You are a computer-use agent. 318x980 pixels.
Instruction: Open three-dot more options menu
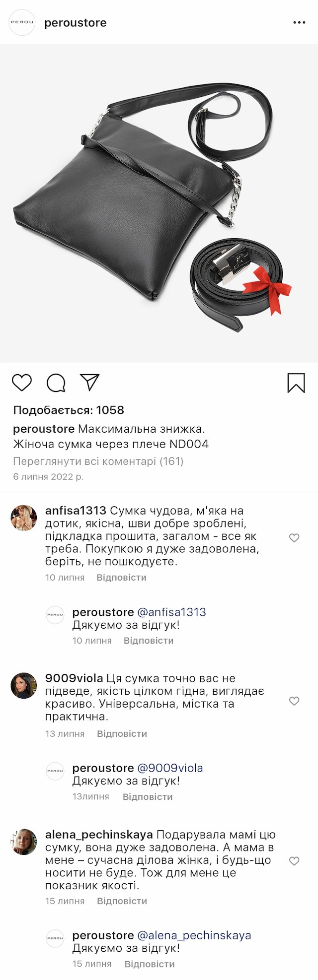pyautogui.click(x=299, y=23)
